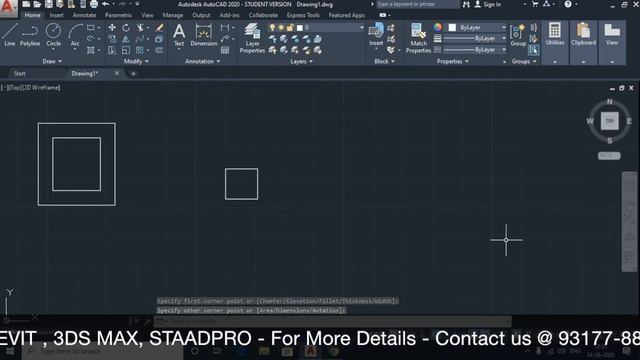This screenshot has width=640, height=360.
Task: Pick the Arc tool
Action: tap(75, 34)
